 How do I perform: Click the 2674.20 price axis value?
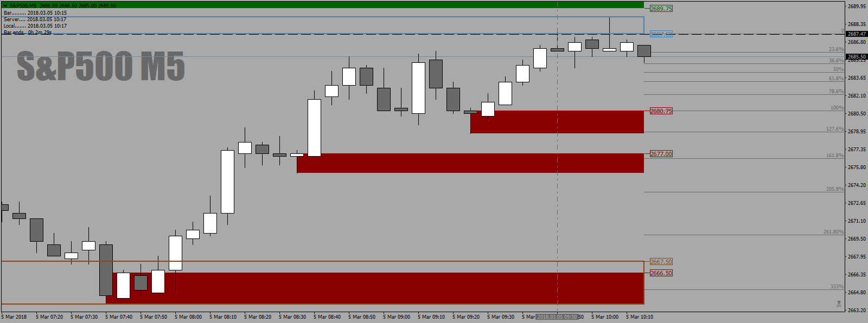(x=857, y=185)
